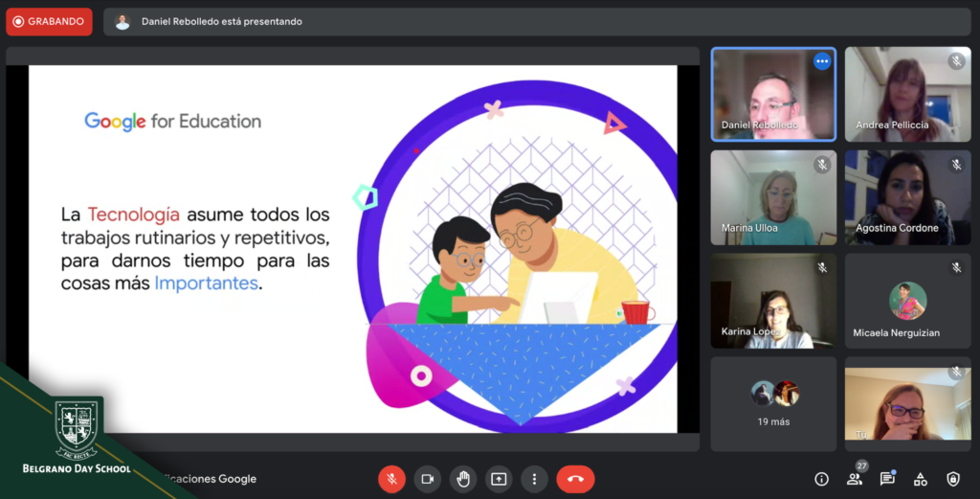The image size is (980, 499).
Task: Open the host controls lock-shield icon
Action: [x=952, y=479]
